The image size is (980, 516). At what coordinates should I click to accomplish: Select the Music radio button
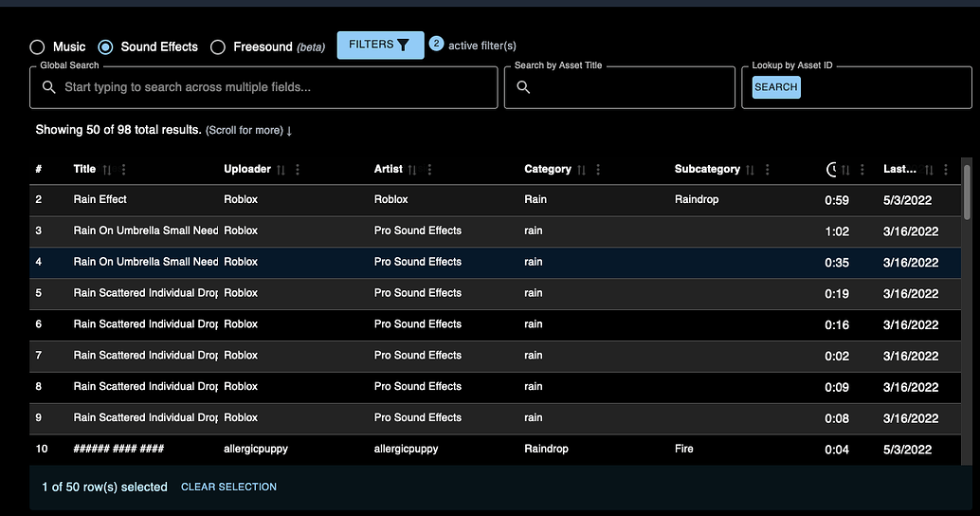tap(38, 46)
